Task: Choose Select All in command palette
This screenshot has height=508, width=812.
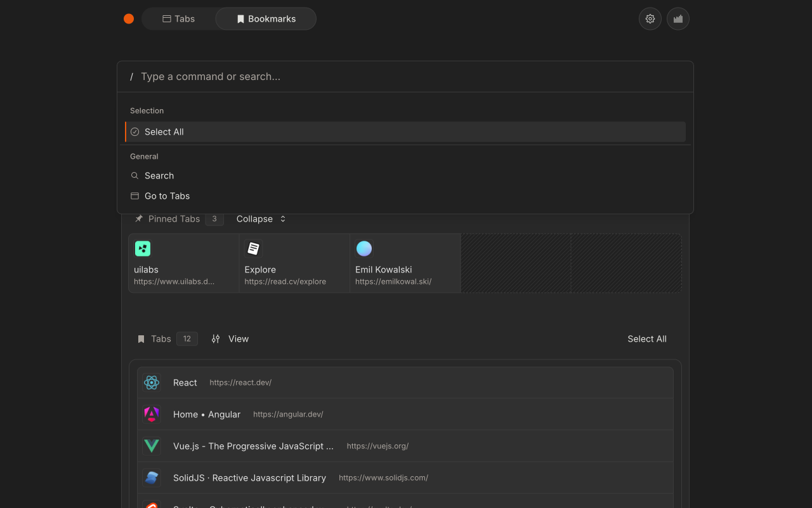Action: 405,132
